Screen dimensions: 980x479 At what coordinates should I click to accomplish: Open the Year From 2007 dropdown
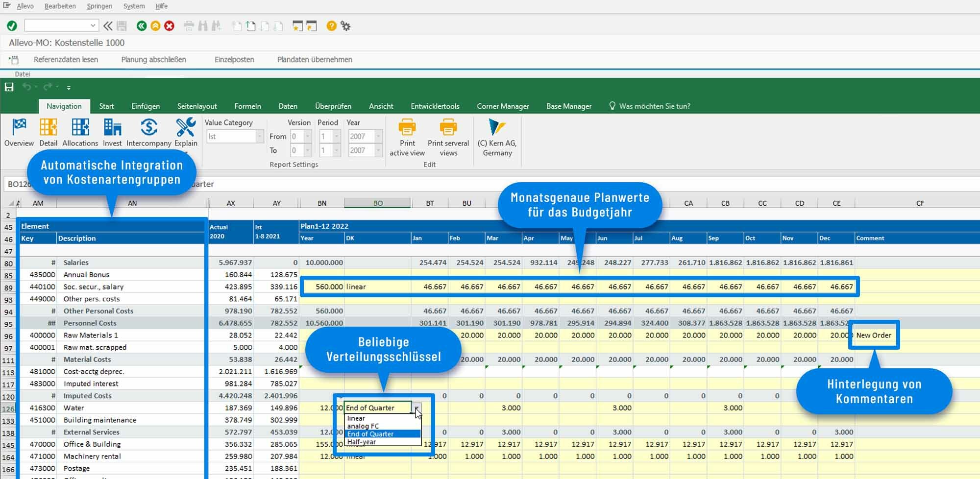tap(378, 137)
